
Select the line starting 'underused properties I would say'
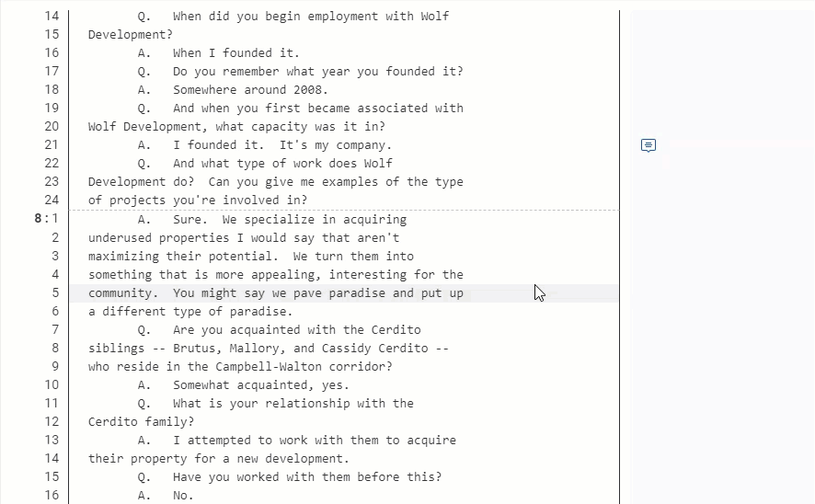(244, 238)
